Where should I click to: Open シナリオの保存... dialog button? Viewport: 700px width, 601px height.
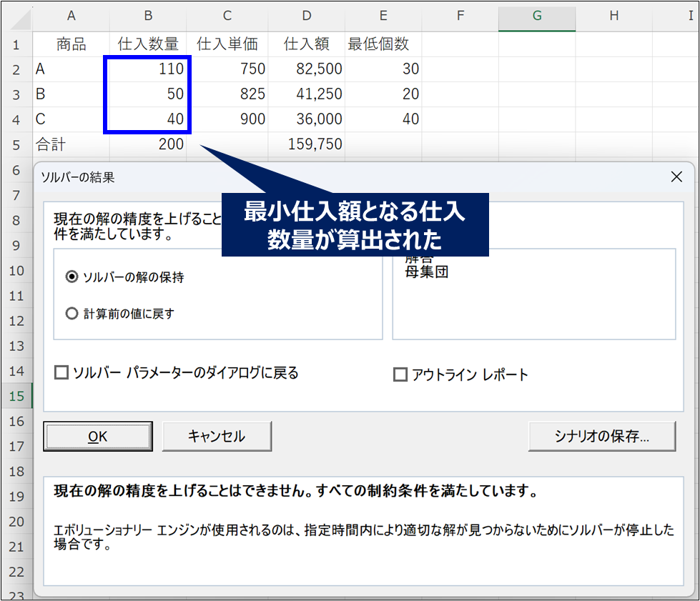pos(601,436)
